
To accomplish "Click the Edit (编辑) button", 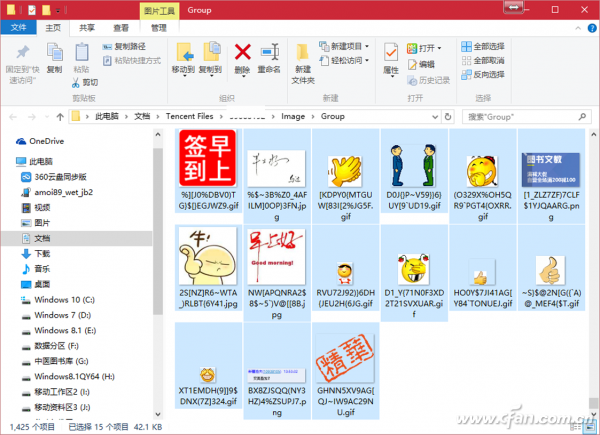I will point(421,64).
